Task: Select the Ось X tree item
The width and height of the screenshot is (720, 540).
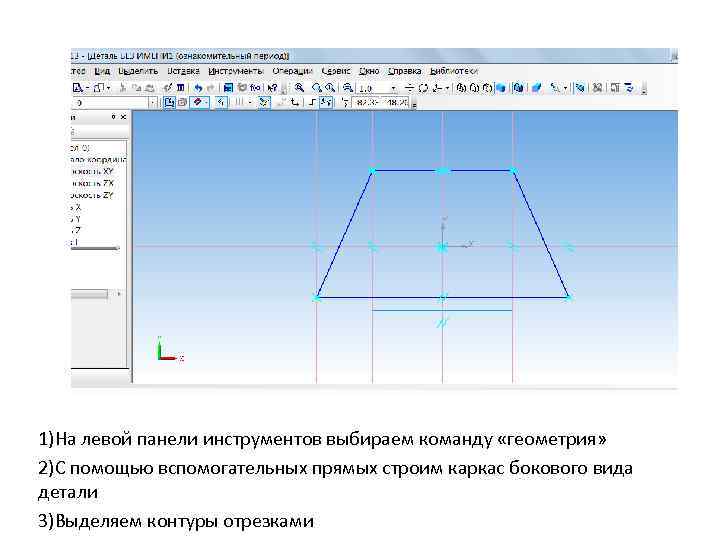Action: coord(76,207)
